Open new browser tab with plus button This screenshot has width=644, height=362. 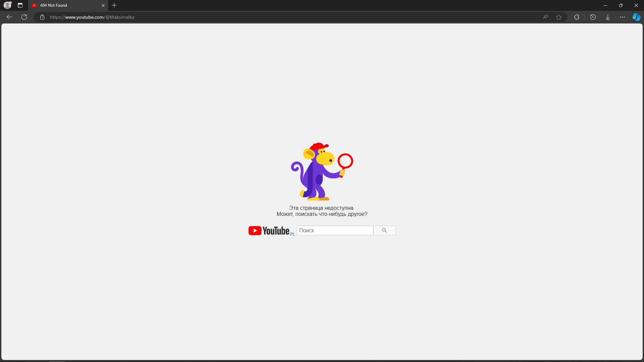pos(114,5)
